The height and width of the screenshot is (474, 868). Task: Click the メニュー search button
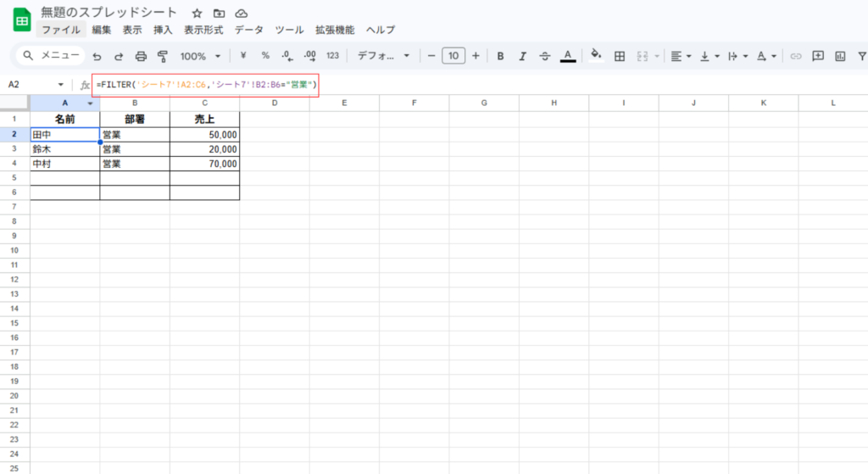click(52, 56)
